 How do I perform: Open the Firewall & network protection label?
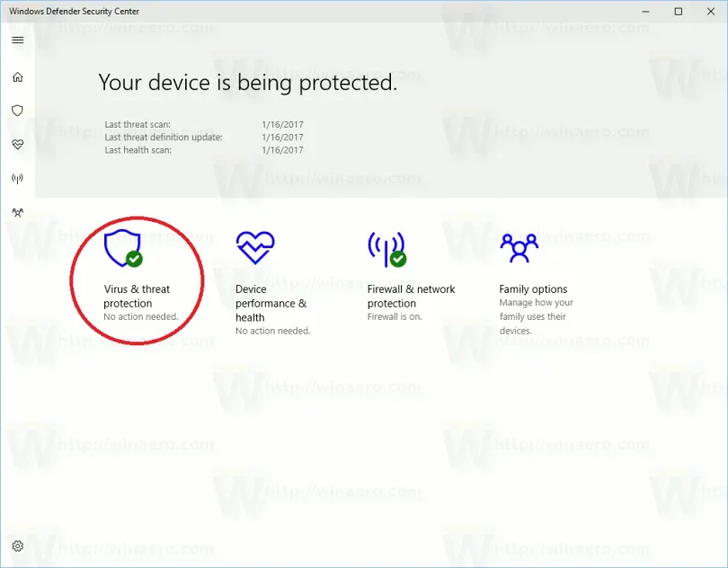point(411,296)
